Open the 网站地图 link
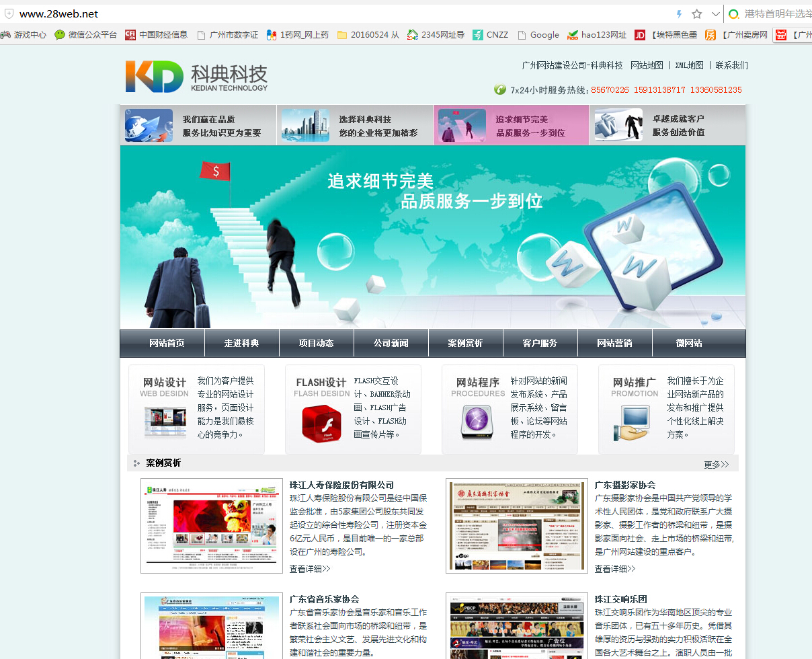The image size is (812, 659). (x=647, y=65)
